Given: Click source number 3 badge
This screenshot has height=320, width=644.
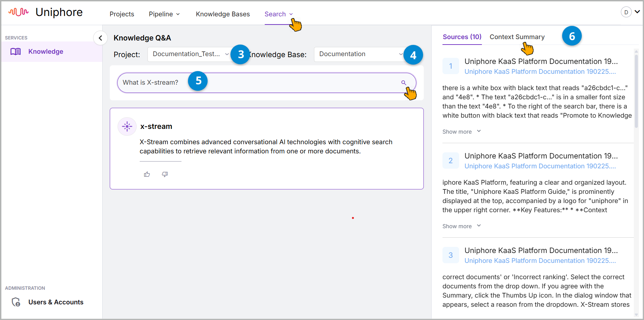Looking at the screenshot, I should [x=451, y=255].
